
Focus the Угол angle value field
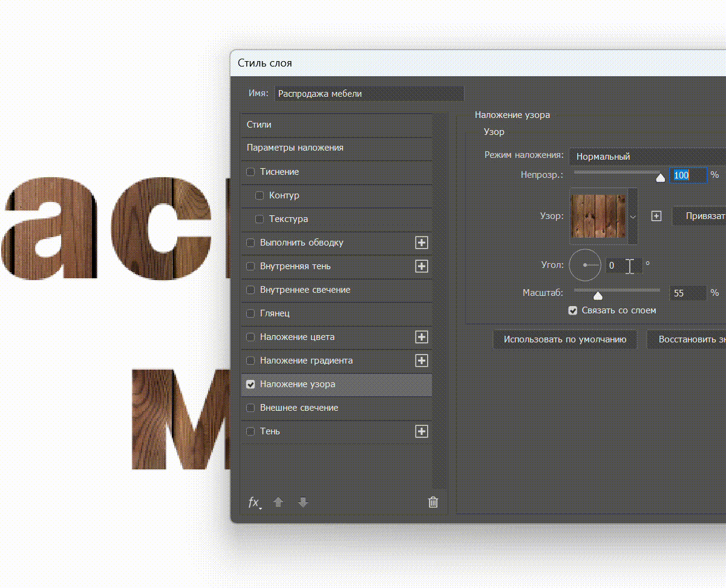pyautogui.click(x=623, y=265)
